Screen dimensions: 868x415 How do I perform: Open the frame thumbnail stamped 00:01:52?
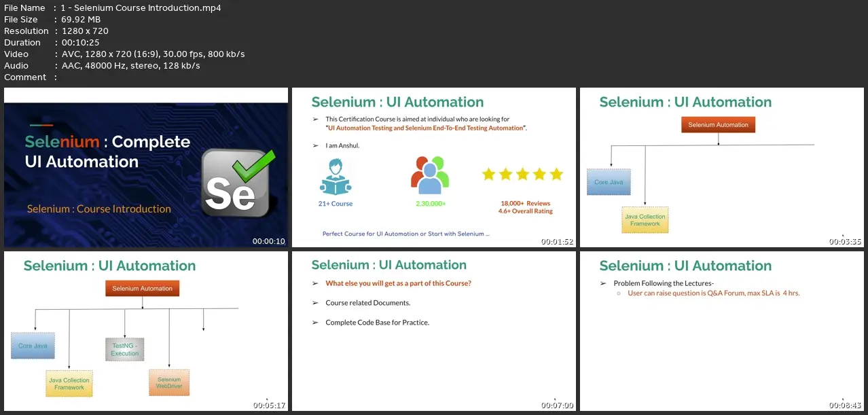pos(433,168)
